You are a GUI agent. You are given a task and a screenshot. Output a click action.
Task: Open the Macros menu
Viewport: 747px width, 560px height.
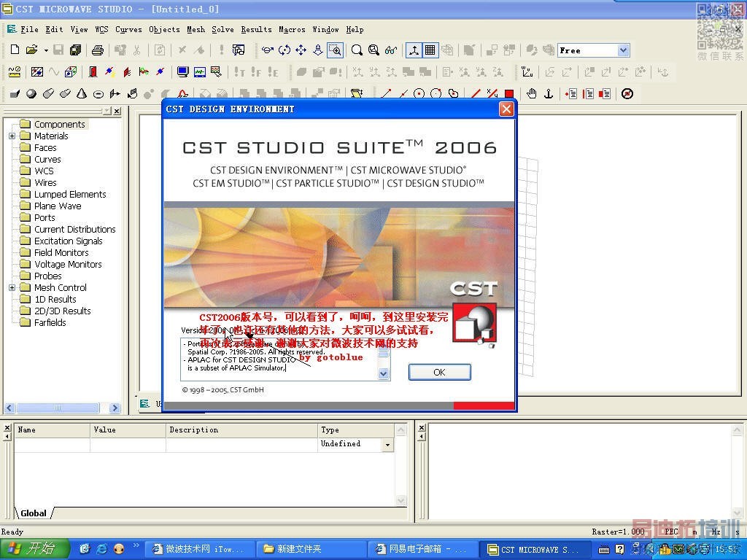click(292, 29)
